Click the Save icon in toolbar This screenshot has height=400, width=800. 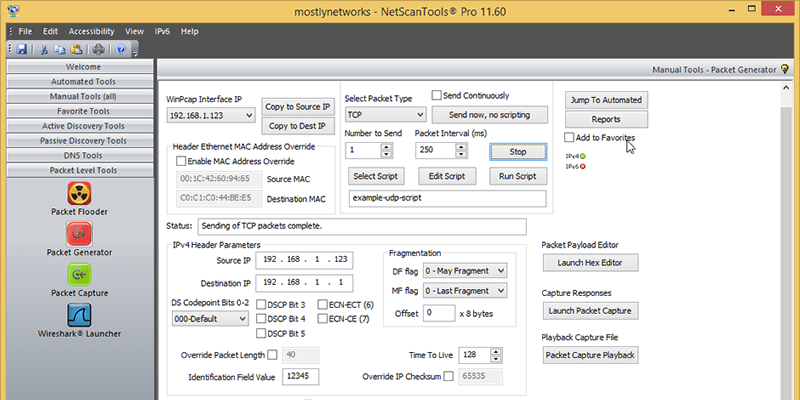click(22, 48)
